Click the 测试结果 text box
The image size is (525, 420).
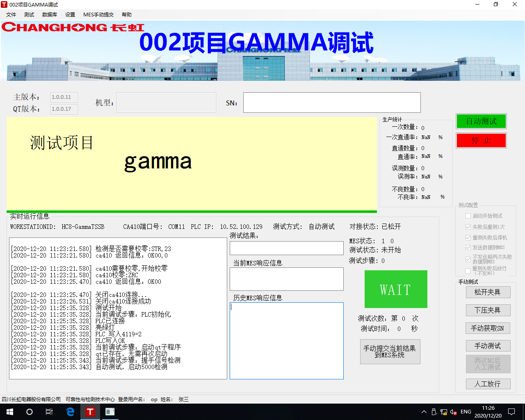(x=287, y=248)
